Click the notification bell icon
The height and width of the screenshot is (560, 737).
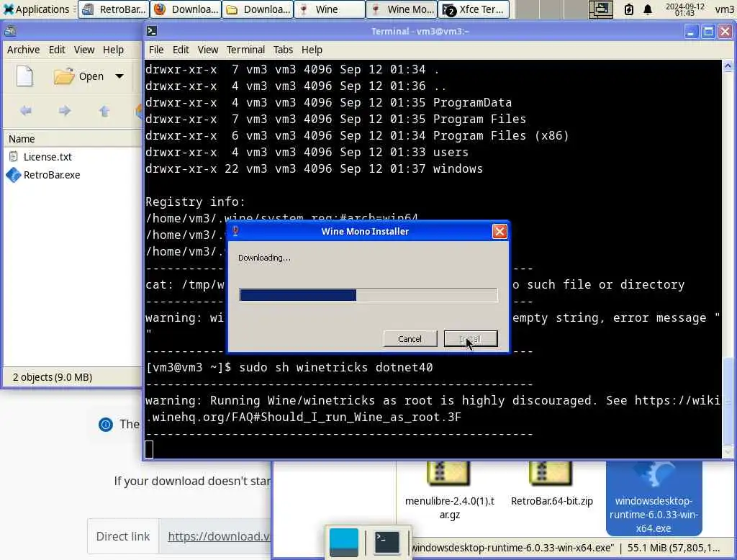[648, 9]
